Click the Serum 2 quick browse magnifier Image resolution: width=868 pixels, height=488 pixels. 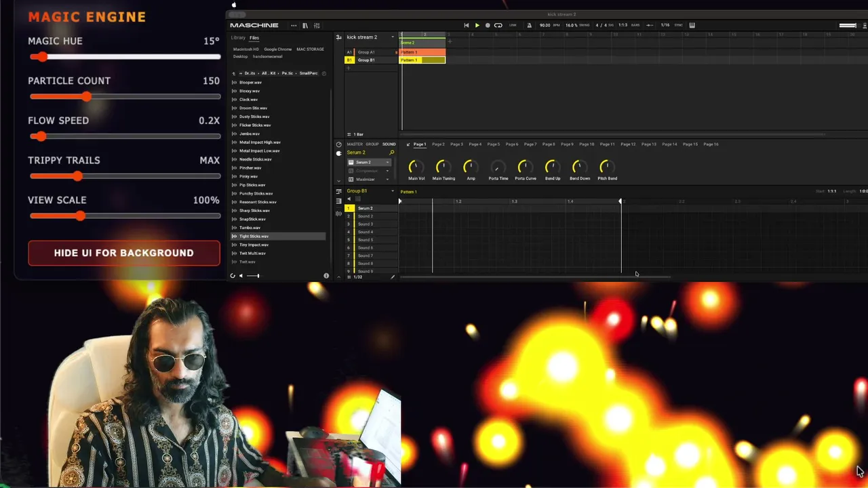pyautogui.click(x=391, y=152)
